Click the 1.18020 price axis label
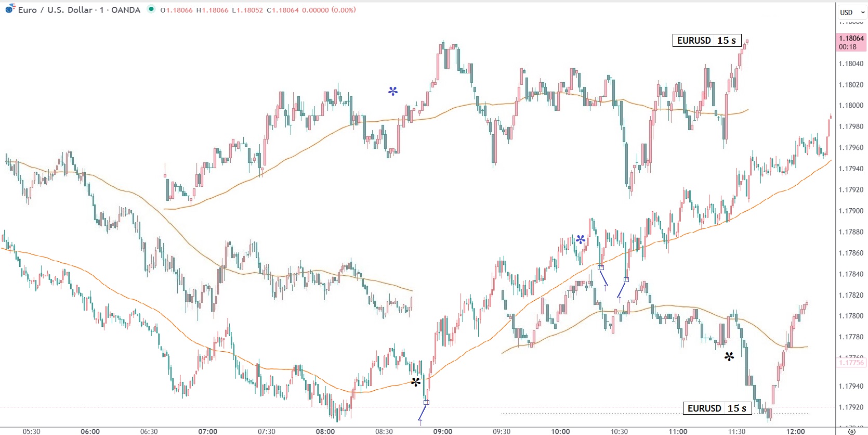The width and height of the screenshot is (868, 435). click(851, 84)
